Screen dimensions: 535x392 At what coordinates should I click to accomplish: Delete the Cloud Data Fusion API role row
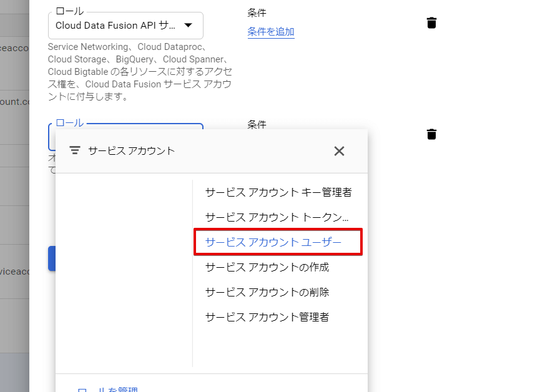[431, 23]
